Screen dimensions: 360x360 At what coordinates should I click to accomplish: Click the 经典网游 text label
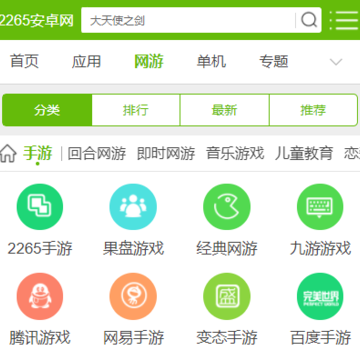pyautogui.click(x=227, y=249)
